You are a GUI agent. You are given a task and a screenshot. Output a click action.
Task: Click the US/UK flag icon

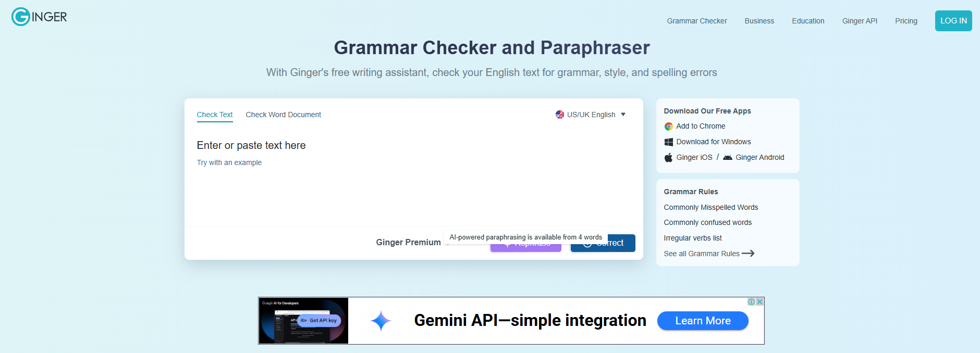pyautogui.click(x=559, y=115)
